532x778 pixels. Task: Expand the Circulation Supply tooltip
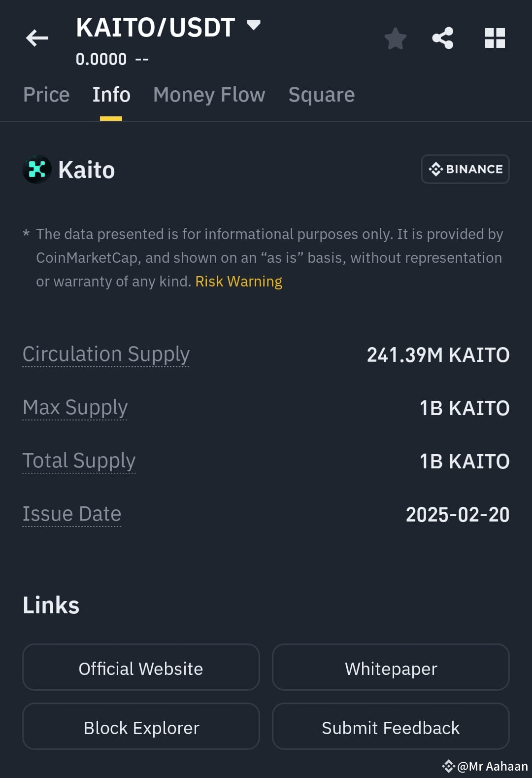tap(106, 354)
